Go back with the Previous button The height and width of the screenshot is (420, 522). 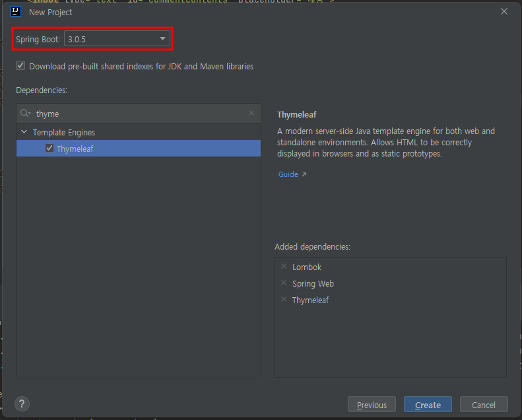(372, 405)
